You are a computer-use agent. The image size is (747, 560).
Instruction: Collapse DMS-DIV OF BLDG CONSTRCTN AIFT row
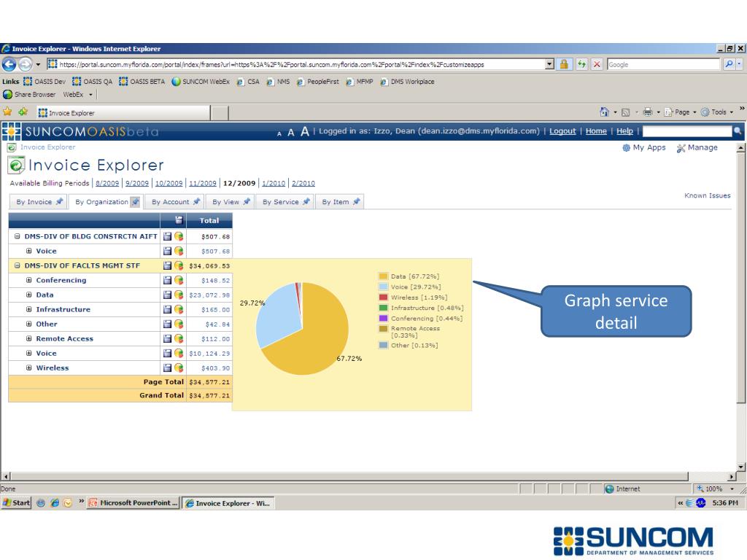pos(18,236)
